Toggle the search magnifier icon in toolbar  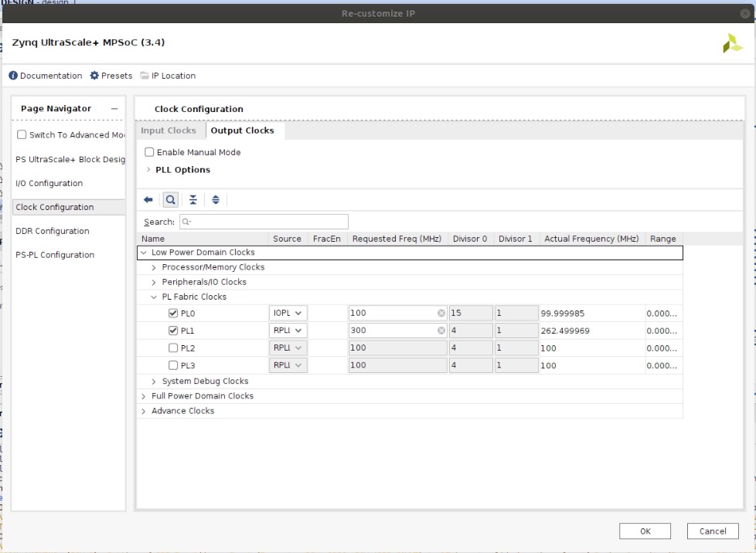(171, 199)
